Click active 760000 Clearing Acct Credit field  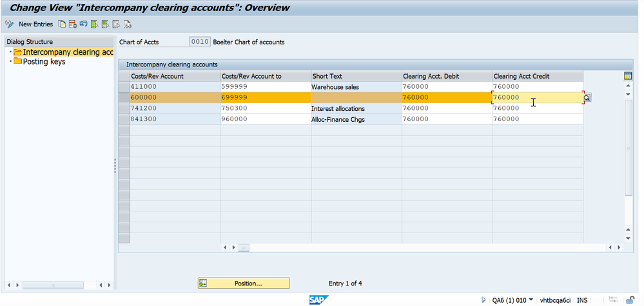(x=538, y=98)
